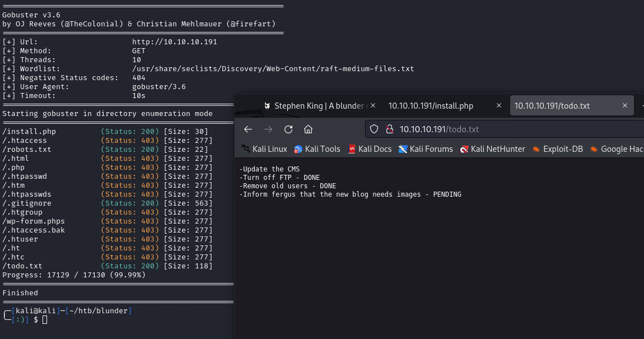Click the browser forward arrow
The image size is (644, 339).
coord(268,129)
